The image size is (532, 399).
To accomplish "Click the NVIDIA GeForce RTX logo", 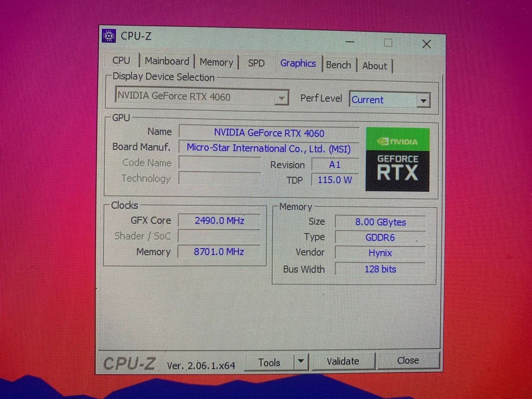I will (397, 160).
